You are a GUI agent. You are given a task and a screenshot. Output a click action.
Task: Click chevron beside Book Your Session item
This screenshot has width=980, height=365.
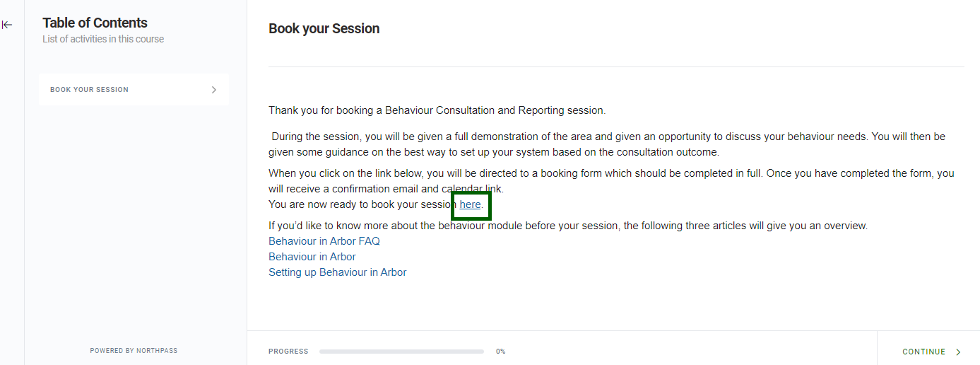click(x=214, y=90)
